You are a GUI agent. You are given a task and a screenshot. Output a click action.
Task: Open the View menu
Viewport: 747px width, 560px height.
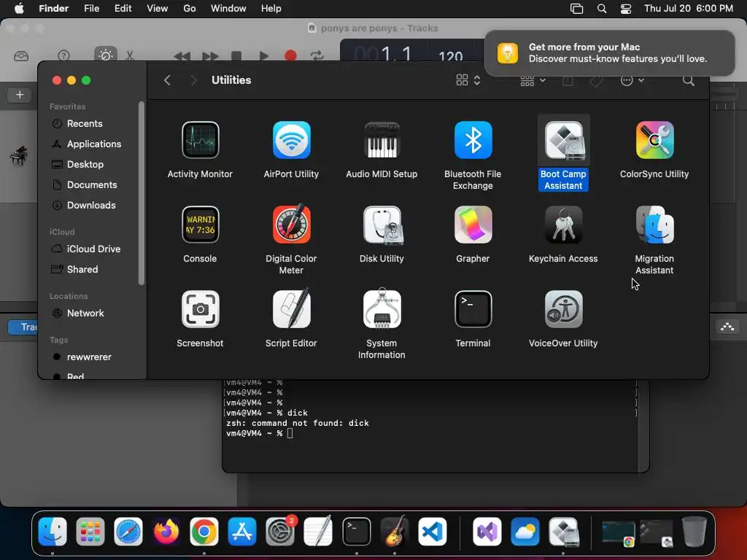coord(158,9)
